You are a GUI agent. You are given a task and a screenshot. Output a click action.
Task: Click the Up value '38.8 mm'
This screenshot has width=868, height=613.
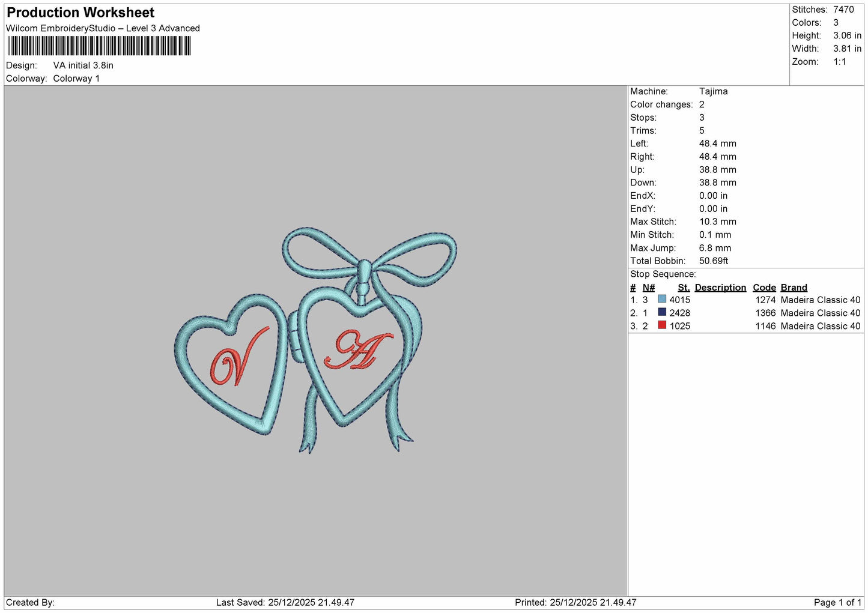pyautogui.click(x=718, y=169)
